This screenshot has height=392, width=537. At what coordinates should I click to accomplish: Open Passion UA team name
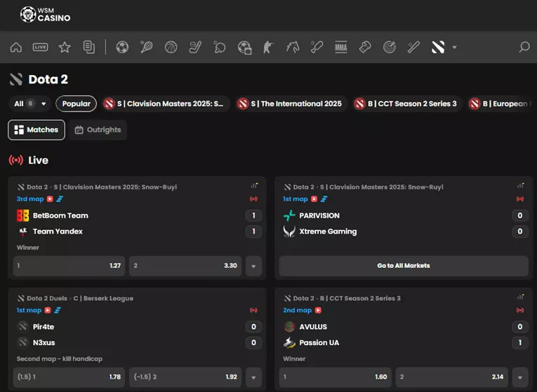coord(319,343)
